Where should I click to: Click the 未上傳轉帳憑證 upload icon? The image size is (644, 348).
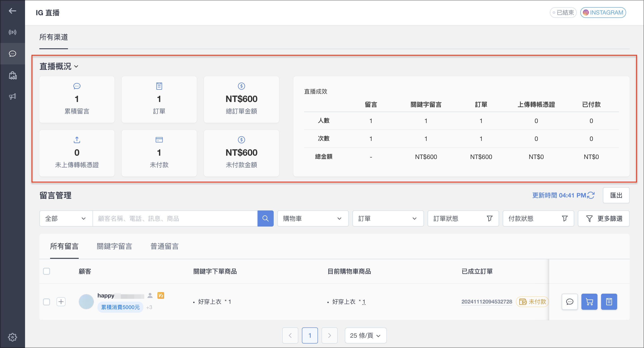click(77, 140)
